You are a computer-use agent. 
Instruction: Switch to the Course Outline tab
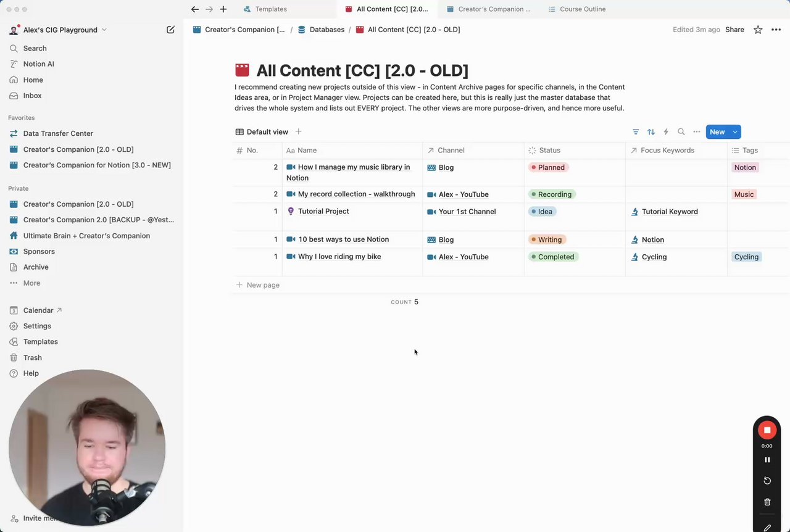577,9
